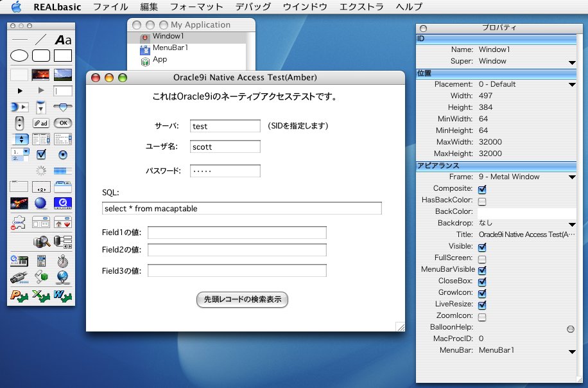Open the Backdrop dropdown
This screenshot has width=588, height=388.
point(572,224)
